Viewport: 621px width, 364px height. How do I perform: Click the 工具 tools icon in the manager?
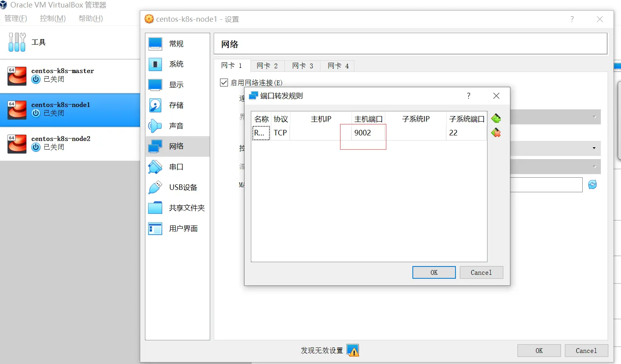point(17,42)
